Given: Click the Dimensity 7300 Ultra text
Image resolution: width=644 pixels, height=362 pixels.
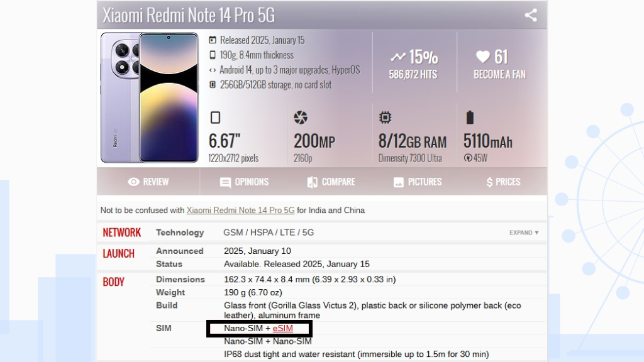Looking at the screenshot, I should (410, 158).
